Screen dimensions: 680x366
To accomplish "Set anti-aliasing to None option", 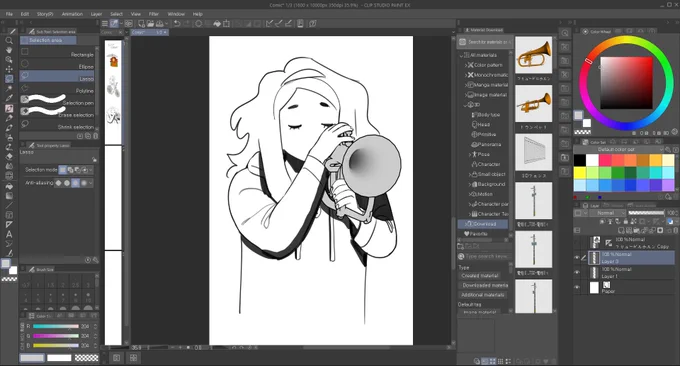I will click(59, 183).
